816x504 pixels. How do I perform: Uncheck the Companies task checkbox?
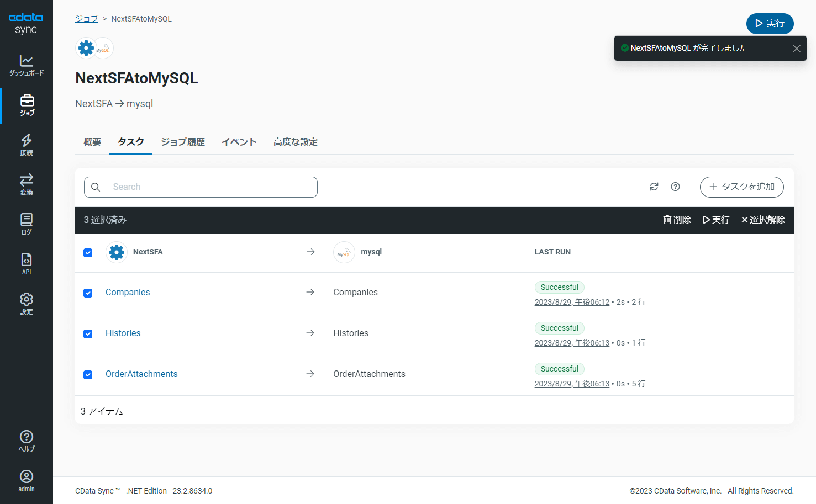tap(88, 293)
